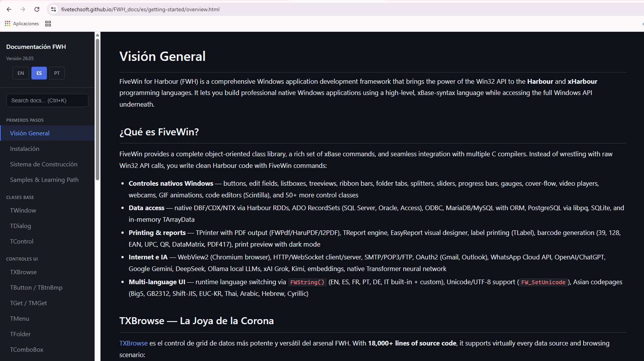
Task: Click the Multi-language UI bullet title
Action: click(x=157, y=282)
